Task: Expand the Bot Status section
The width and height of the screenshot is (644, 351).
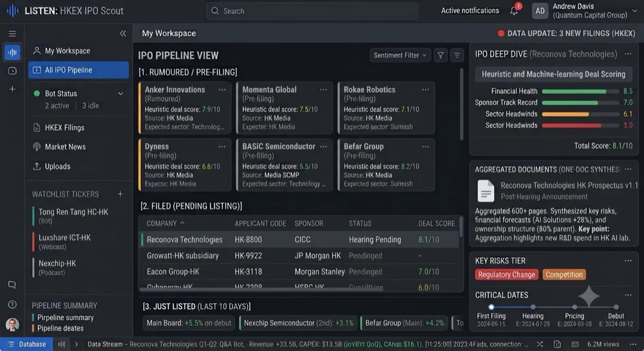Action: (x=120, y=93)
